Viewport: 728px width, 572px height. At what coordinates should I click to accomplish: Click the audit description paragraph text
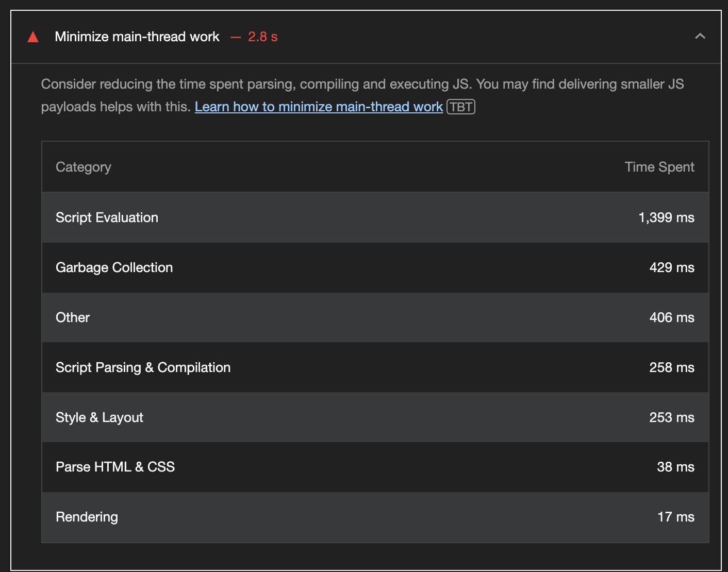362,95
